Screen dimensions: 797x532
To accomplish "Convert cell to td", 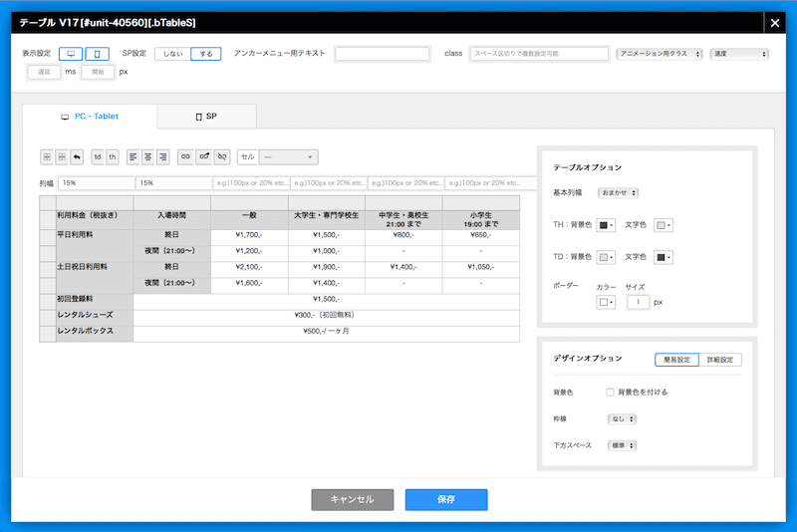I will click(97, 157).
